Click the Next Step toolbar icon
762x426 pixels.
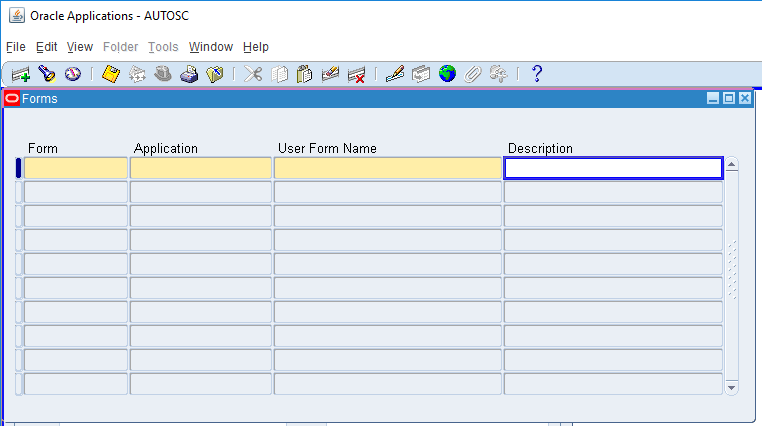coord(137,74)
